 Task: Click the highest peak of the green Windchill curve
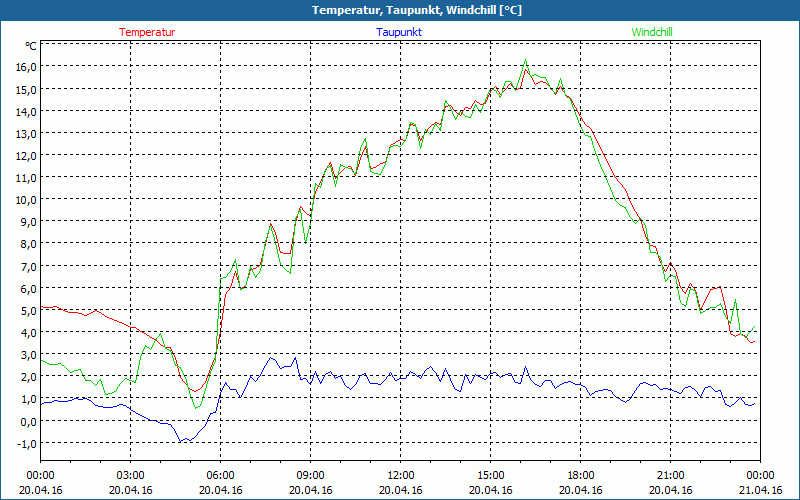click(525, 61)
